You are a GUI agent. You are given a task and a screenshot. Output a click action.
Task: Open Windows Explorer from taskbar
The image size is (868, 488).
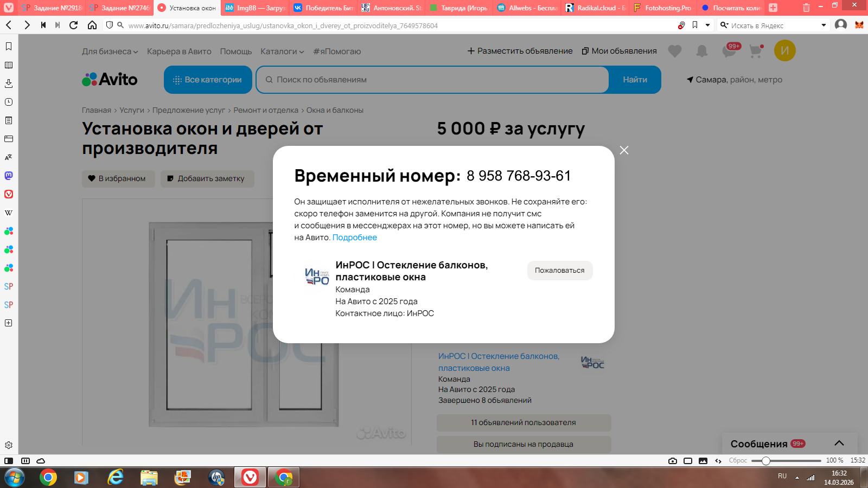(149, 478)
